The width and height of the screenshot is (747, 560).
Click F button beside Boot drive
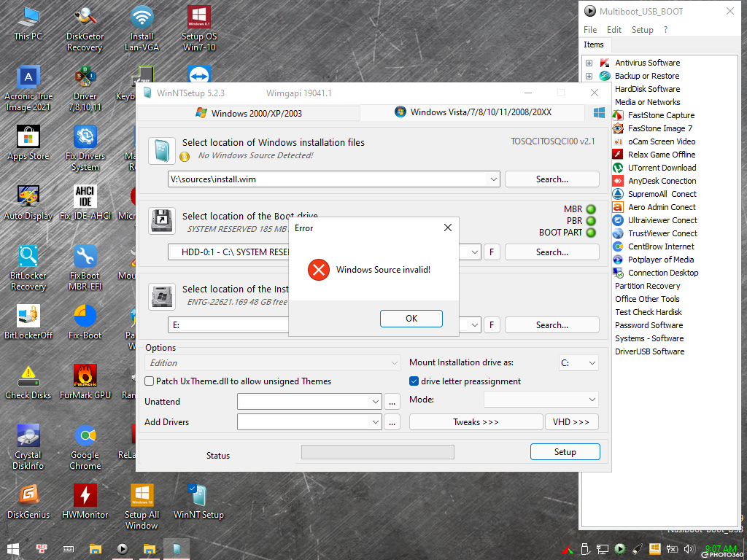[x=492, y=252]
